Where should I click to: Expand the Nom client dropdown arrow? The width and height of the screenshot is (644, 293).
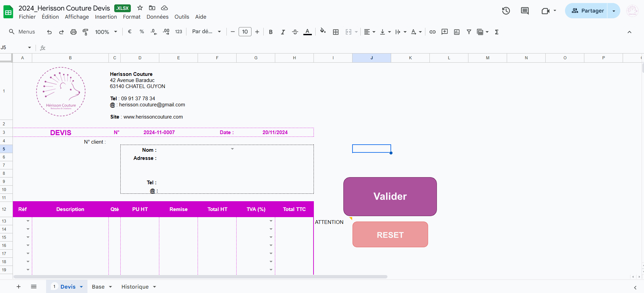click(232, 149)
